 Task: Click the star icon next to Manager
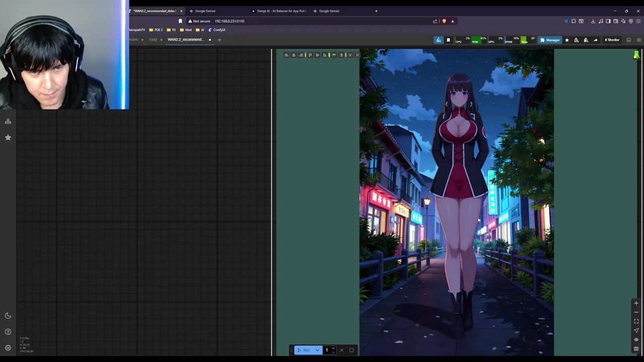pyautogui.click(x=567, y=40)
